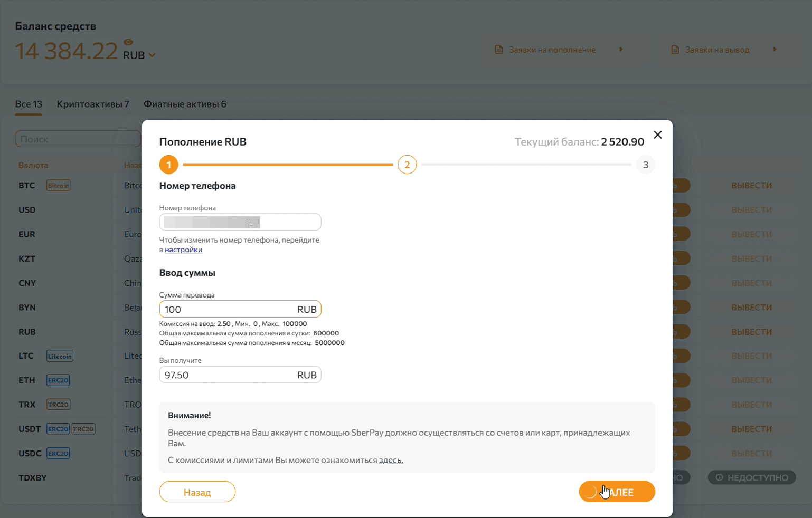Close the Пополнение RUB dialog

[657, 135]
